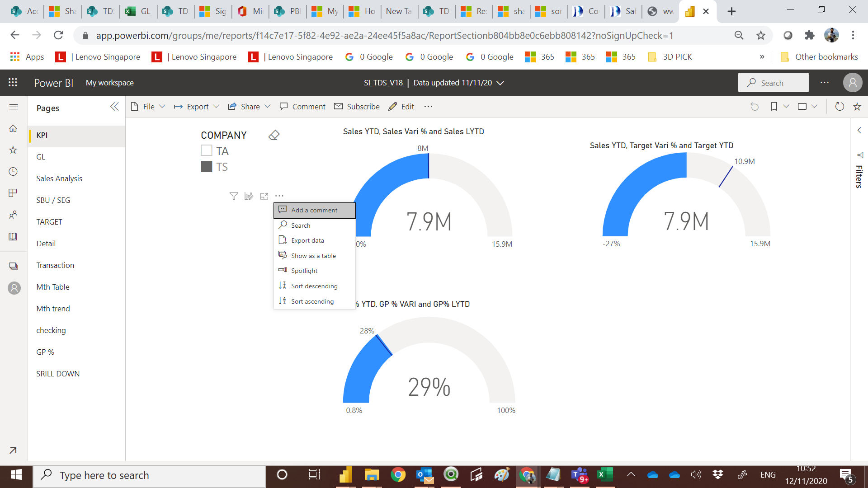This screenshot has height=488, width=868.
Task: Open the File dropdown menu
Action: click(148, 107)
